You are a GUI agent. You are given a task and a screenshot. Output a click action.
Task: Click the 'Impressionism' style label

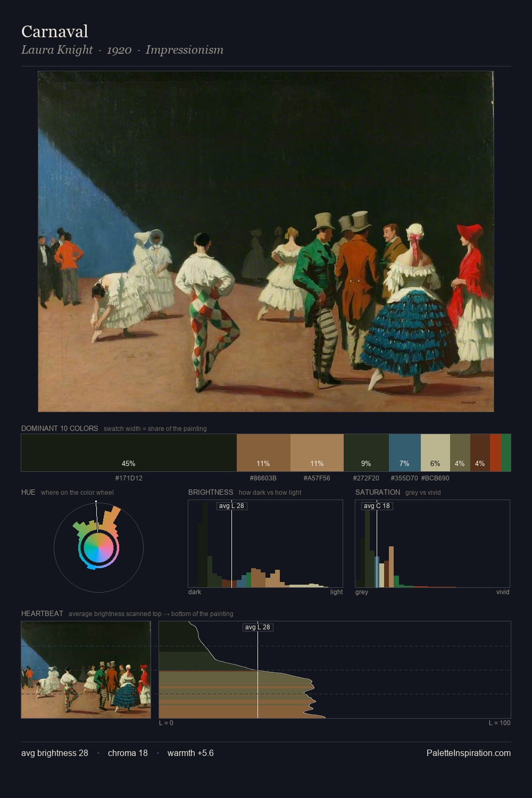185,50
